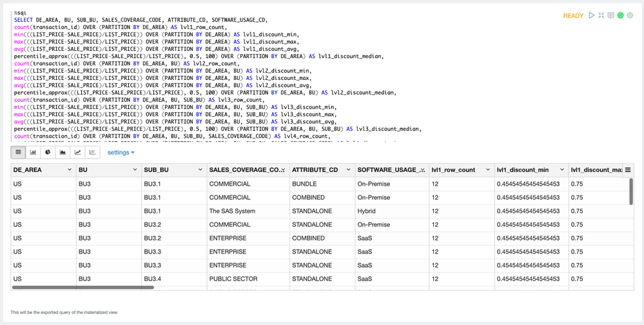Click the open-book output toggle icon
644x325 pixels.
click(x=611, y=15)
